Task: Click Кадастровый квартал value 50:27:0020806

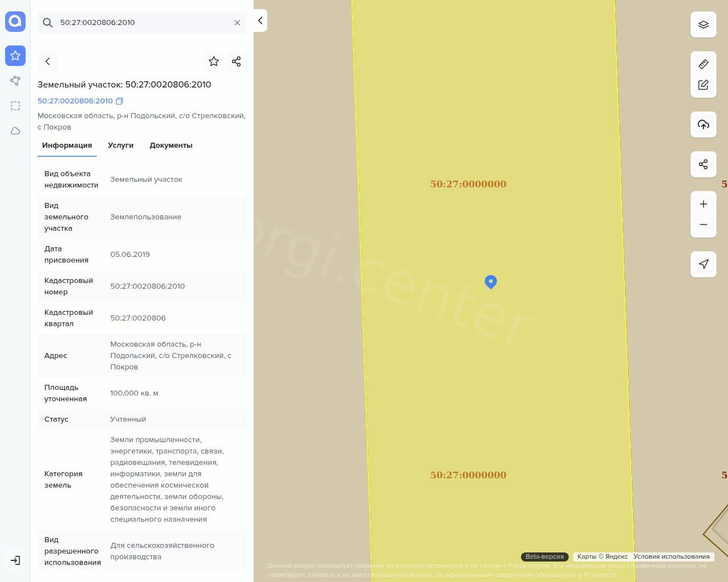Action: [138, 318]
